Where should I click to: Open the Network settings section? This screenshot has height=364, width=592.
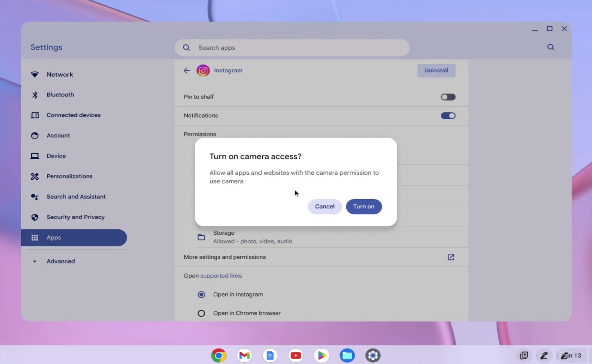[60, 75]
